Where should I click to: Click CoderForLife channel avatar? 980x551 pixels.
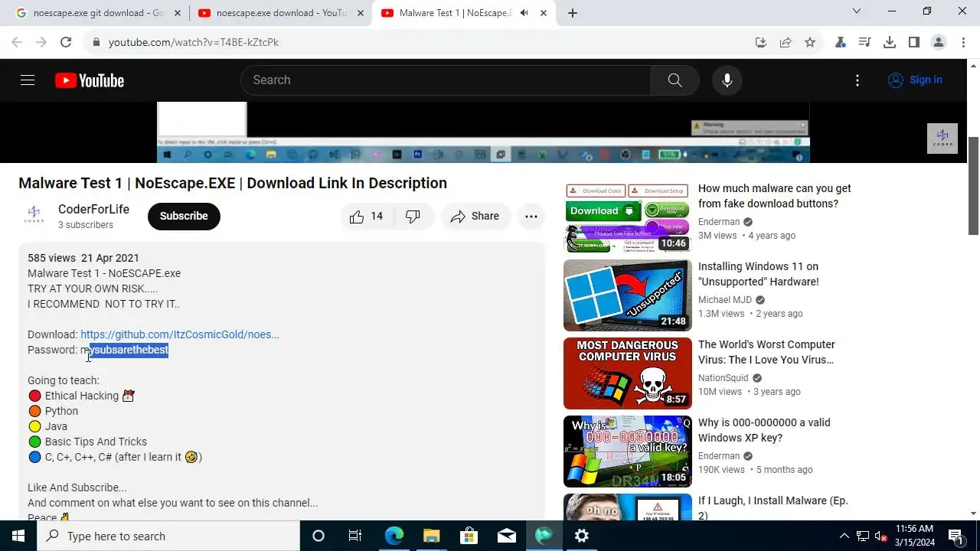point(34,216)
